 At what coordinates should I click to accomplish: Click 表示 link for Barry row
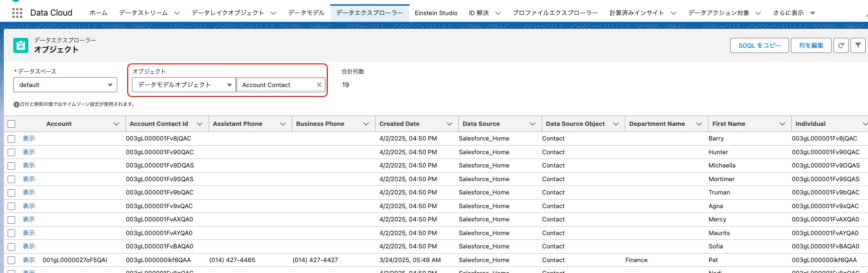(x=29, y=139)
